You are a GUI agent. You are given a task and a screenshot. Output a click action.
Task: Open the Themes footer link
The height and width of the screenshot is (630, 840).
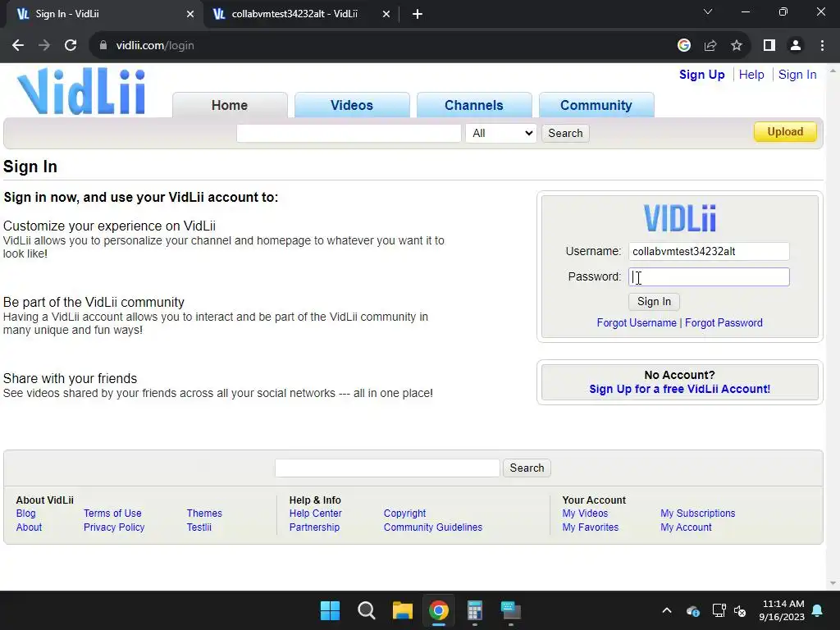click(204, 514)
